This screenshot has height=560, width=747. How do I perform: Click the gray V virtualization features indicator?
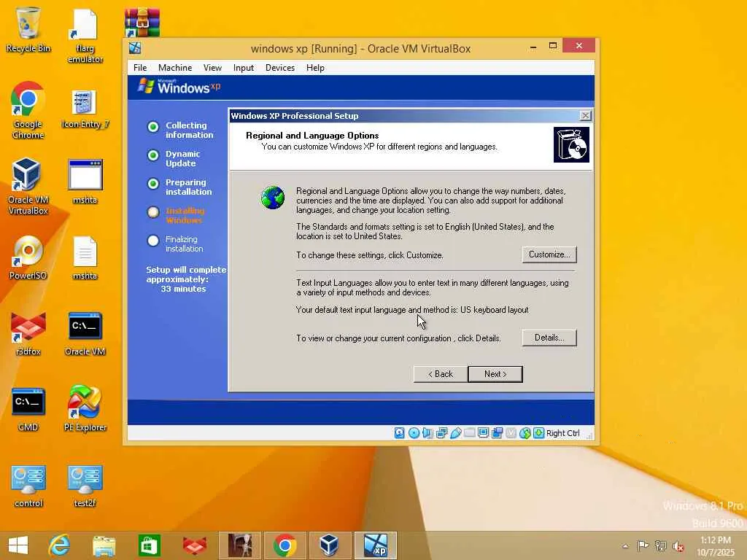point(511,433)
